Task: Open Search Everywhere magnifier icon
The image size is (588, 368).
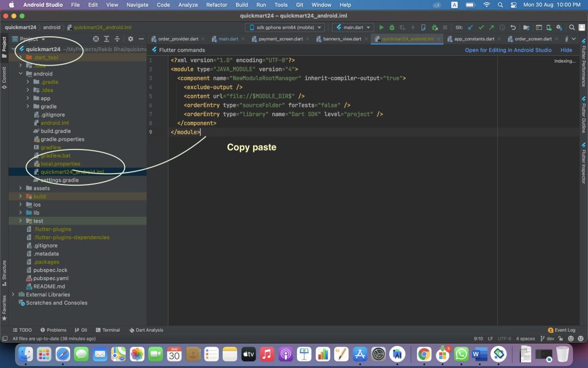Action: (x=572, y=27)
